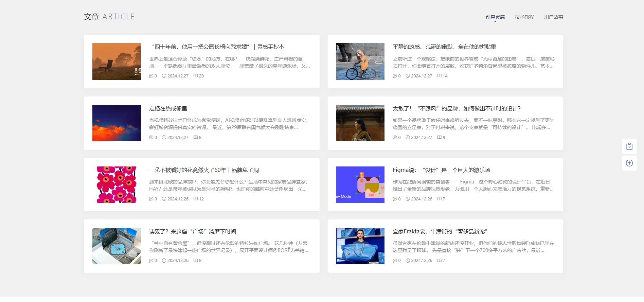
Task: Open article 定格在热成像里
Action: click(168, 109)
